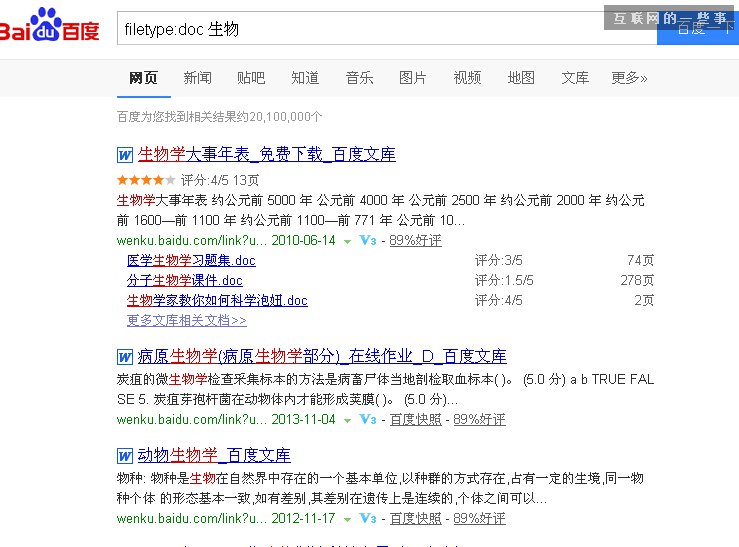
Task: Click the 74页 page count text
Action: point(640,261)
